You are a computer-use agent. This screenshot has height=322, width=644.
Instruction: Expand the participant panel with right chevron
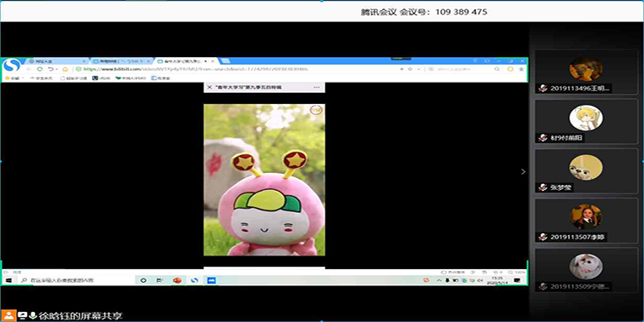(x=523, y=172)
